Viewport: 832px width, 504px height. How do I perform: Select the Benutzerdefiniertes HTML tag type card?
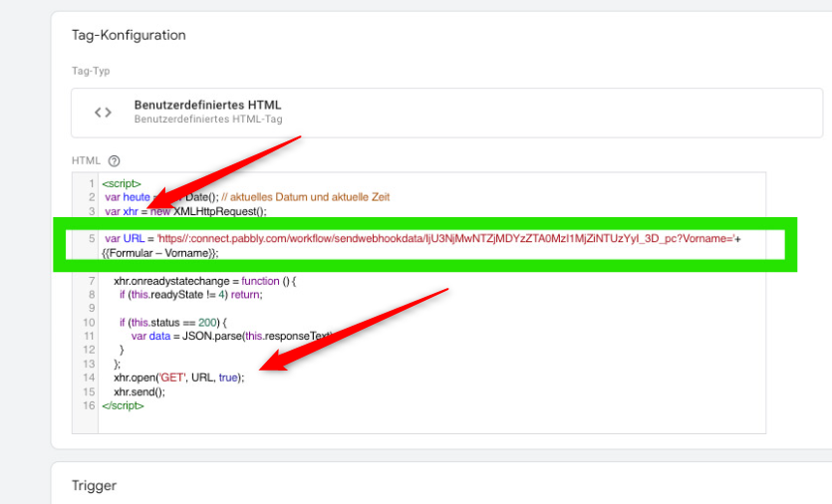point(446,113)
